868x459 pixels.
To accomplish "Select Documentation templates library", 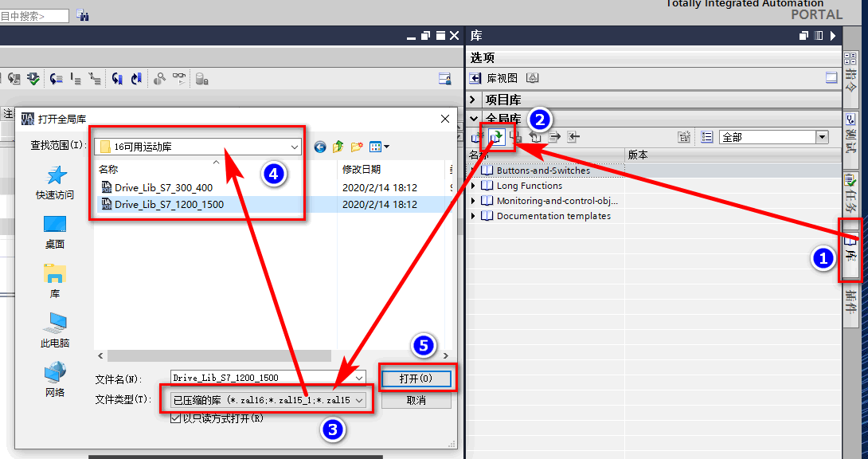I will (x=553, y=216).
